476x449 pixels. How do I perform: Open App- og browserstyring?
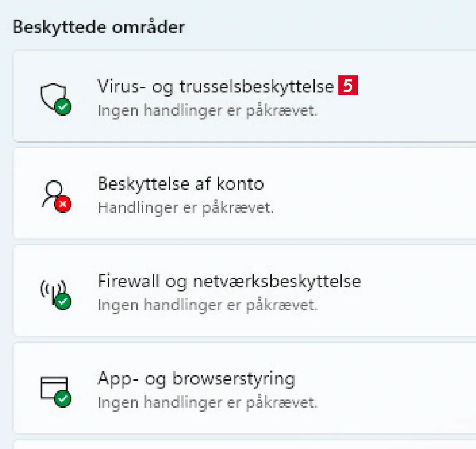196,378
